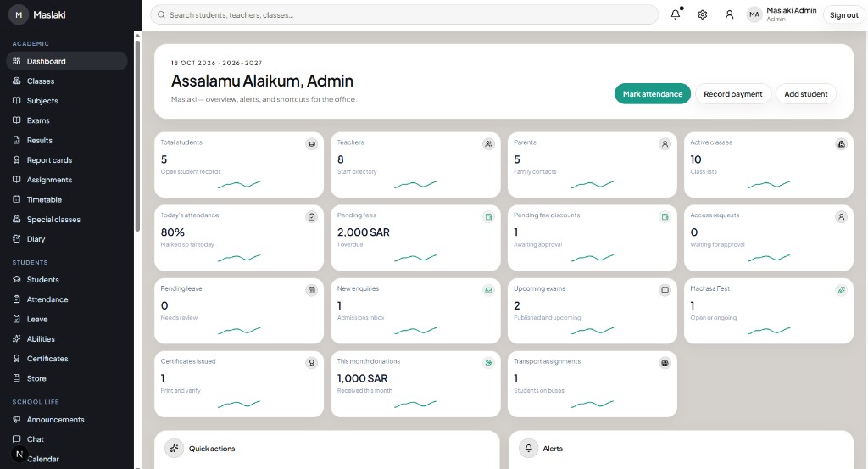The image size is (868, 469).
Task: Open Exams in the sidebar
Action: tap(67, 120)
